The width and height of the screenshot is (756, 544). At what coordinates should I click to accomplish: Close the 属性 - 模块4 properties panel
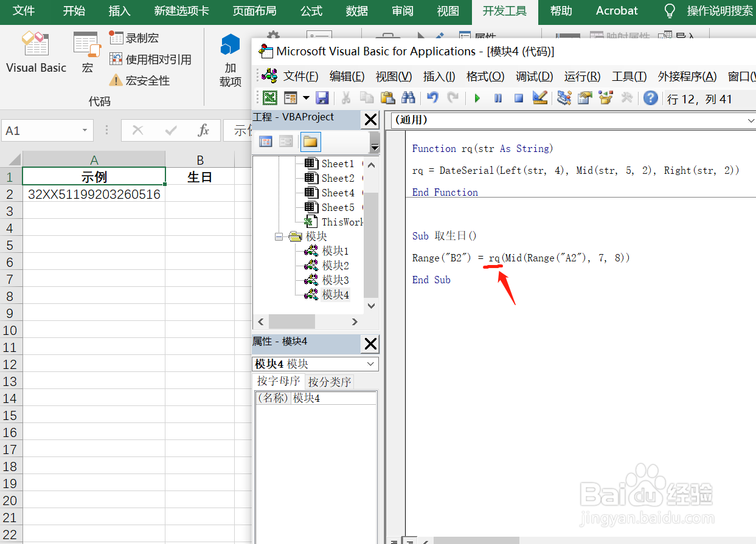370,345
